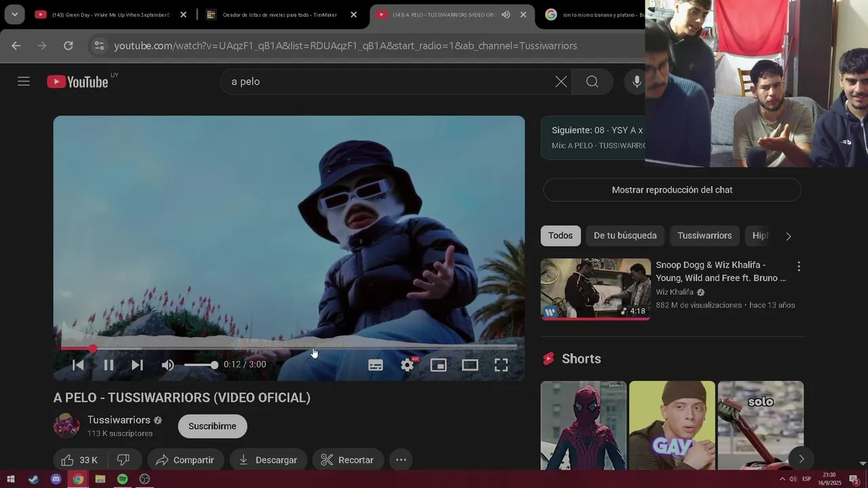Click Mostrar reproducción del chat button
Image resolution: width=868 pixels, height=488 pixels.
tap(672, 190)
